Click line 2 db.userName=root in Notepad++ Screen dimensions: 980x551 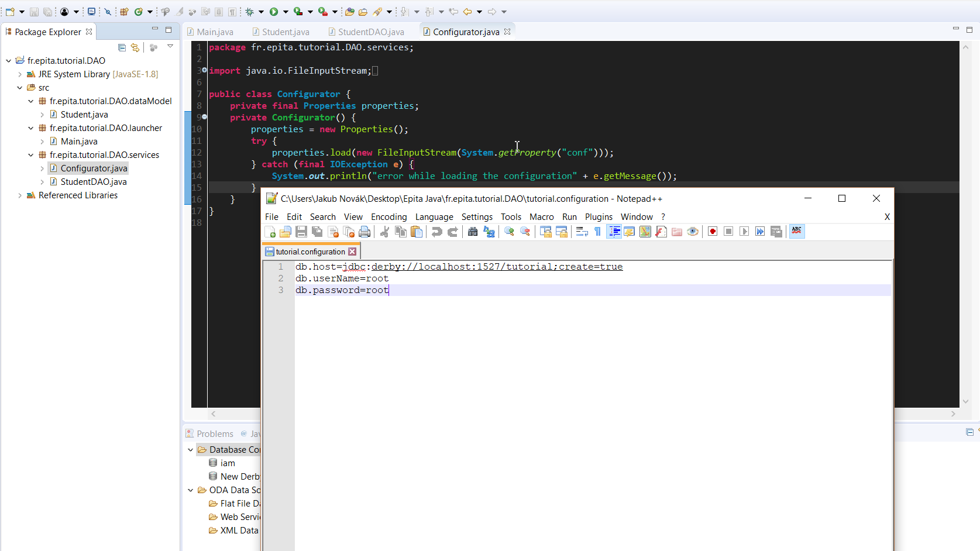pyautogui.click(x=342, y=278)
